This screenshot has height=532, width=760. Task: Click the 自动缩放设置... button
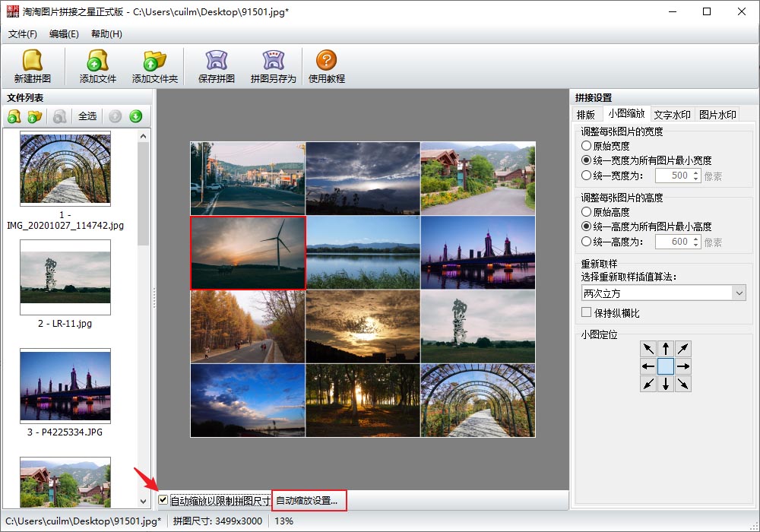click(309, 501)
